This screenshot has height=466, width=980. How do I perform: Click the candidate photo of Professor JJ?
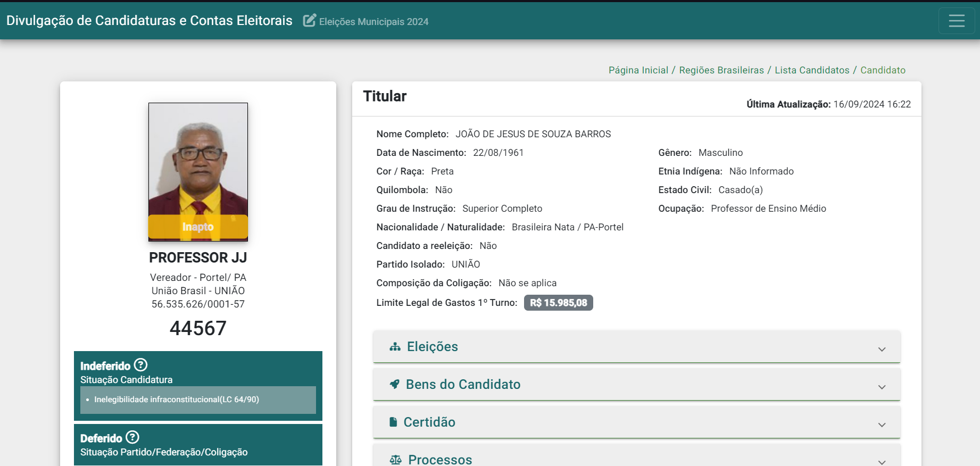(198, 172)
